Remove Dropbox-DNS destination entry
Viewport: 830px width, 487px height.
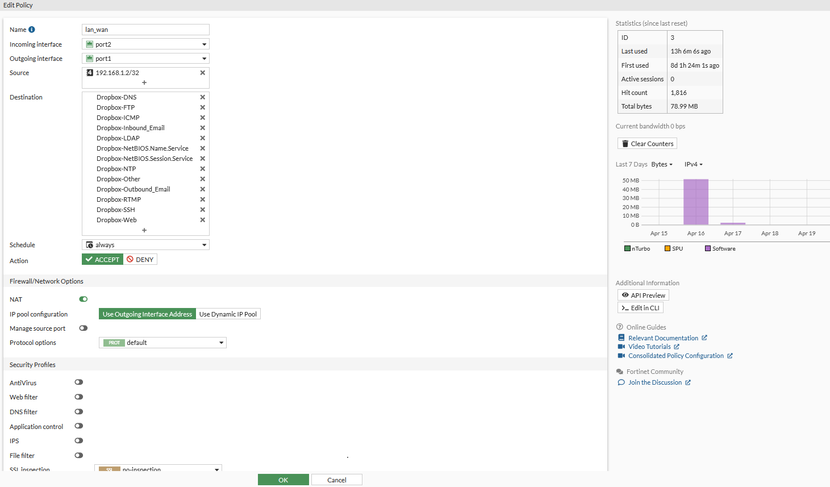(x=202, y=97)
